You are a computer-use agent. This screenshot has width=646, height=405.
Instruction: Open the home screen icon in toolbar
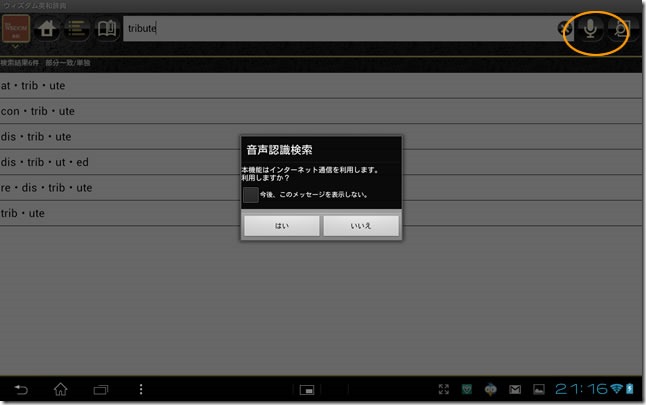point(47,28)
